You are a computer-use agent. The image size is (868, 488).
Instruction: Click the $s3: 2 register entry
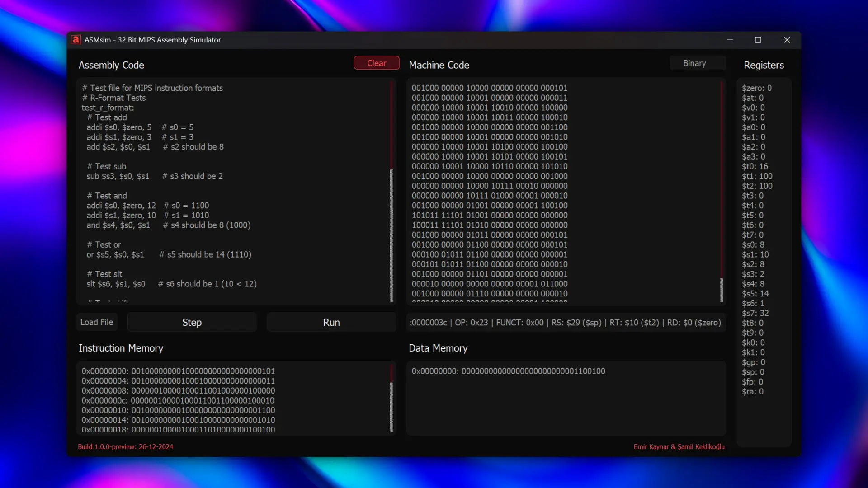[753, 274]
